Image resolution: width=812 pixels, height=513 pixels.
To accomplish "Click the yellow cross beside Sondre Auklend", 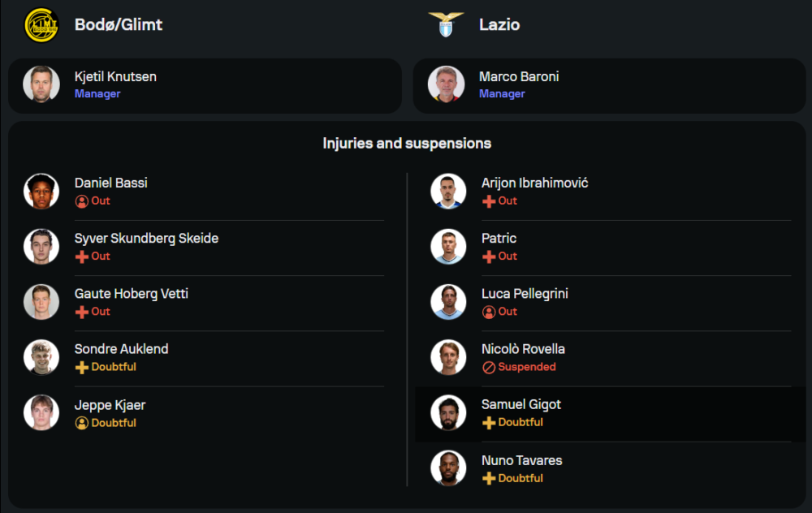I will pyautogui.click(x=82, y=367).
